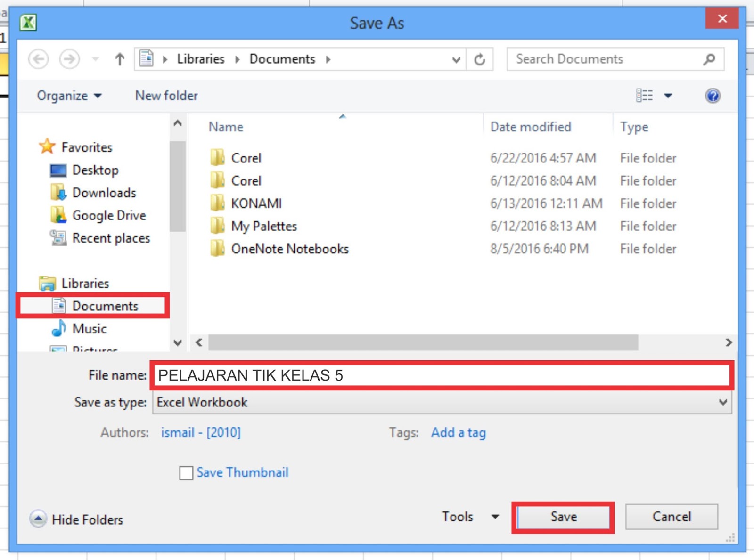Screen dimensions: 754x560
Task: Click the Save button
Action: (x=563, y=517)
